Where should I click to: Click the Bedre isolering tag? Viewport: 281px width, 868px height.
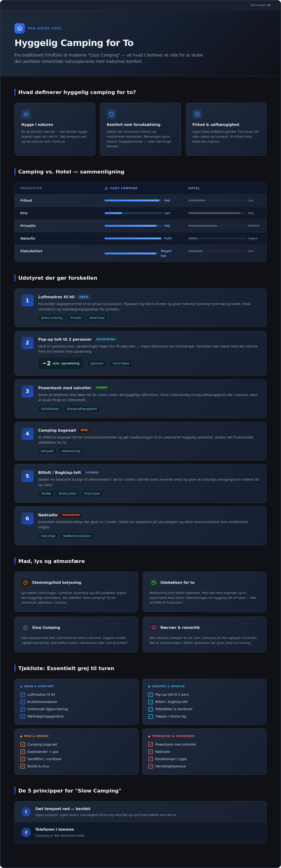52,318
